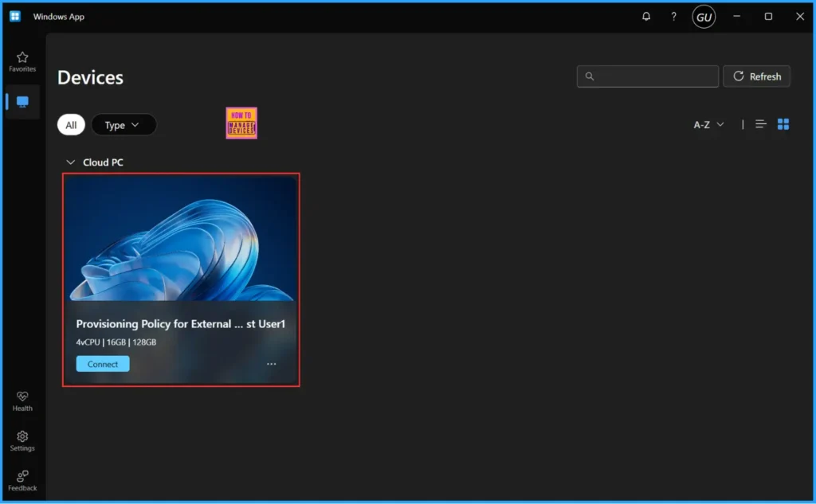The image size is (816, 504).
Task: Click the Cloud PC wallpaper thumbnail
Action: pos(181,239)
